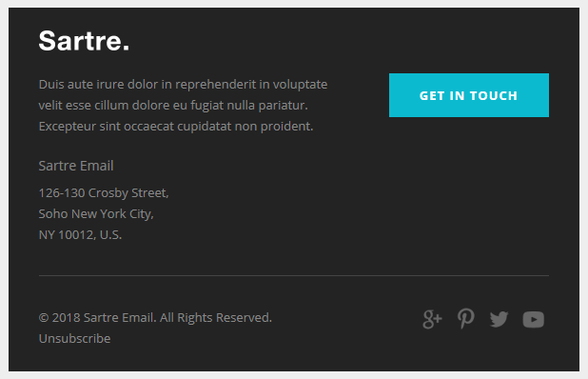
Task: Click the word proident in the paragraph
Action: click(287, 127)
